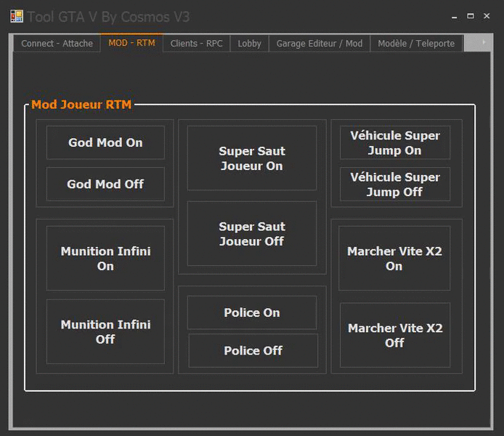Disable with God Mod Off button
This screenshot has width=504, height=436.
click(105, 185)
